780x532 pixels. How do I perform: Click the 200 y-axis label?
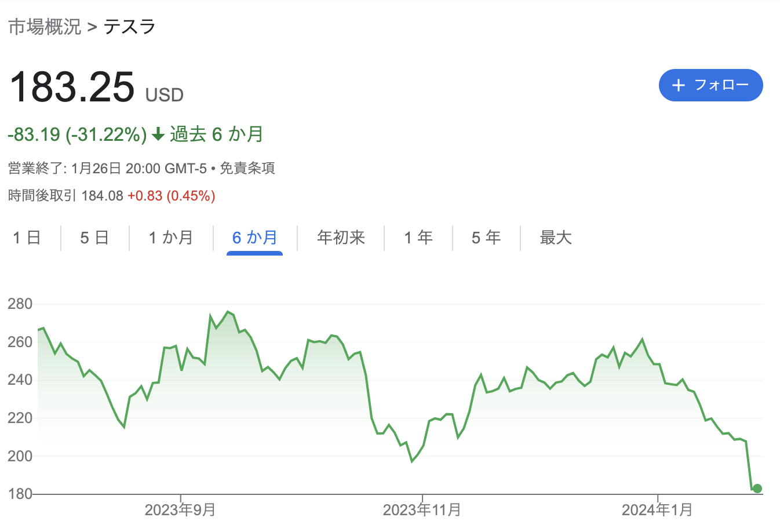tap(20, 456)
